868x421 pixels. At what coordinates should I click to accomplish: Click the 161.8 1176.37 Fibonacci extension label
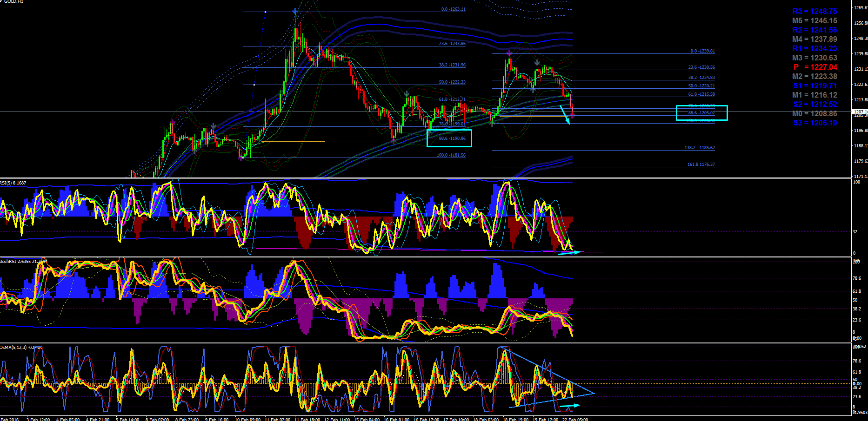coord(701,164)
